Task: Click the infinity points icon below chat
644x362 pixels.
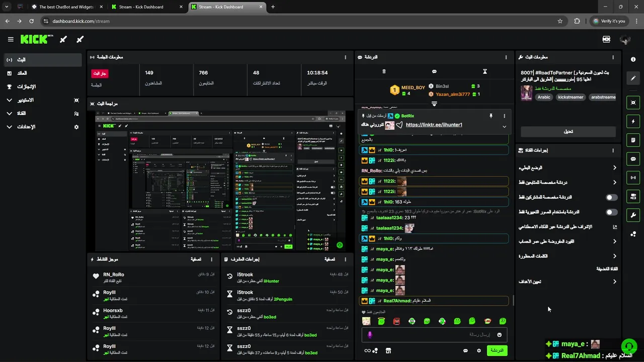Action: 368,350
